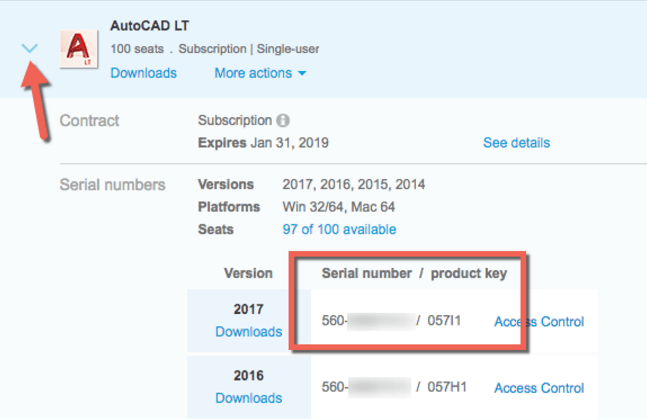This screenshot has width=647, height=420.
Task: Collapse the AutoCAD LT row chevron
Action: point(29,48)
